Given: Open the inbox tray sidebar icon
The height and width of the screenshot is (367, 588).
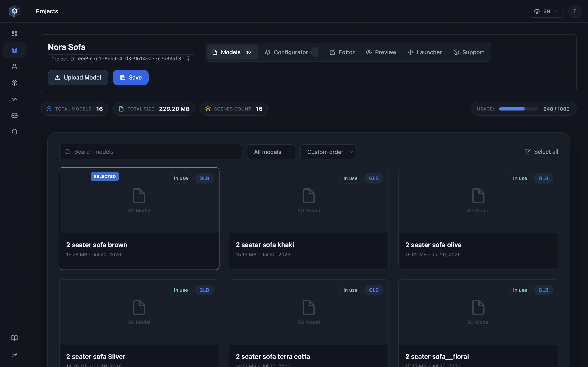Looking at the screenshot, I should click(14, 115).
